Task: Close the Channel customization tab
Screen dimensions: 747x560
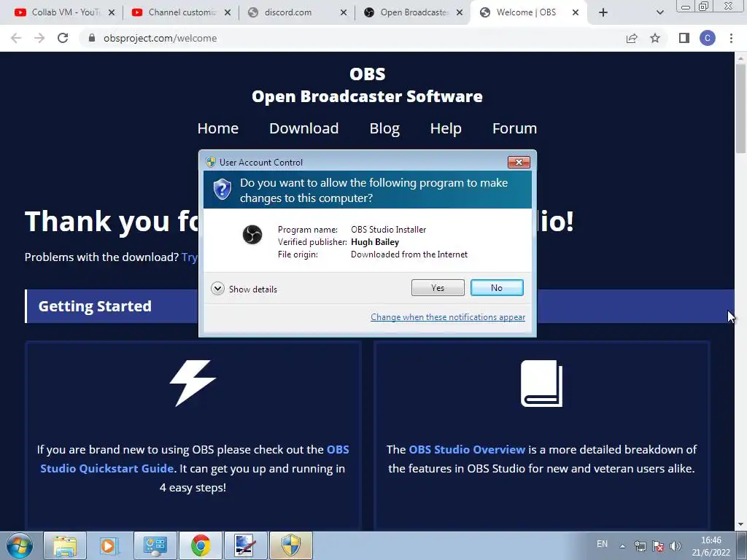Action: point(228,12)
